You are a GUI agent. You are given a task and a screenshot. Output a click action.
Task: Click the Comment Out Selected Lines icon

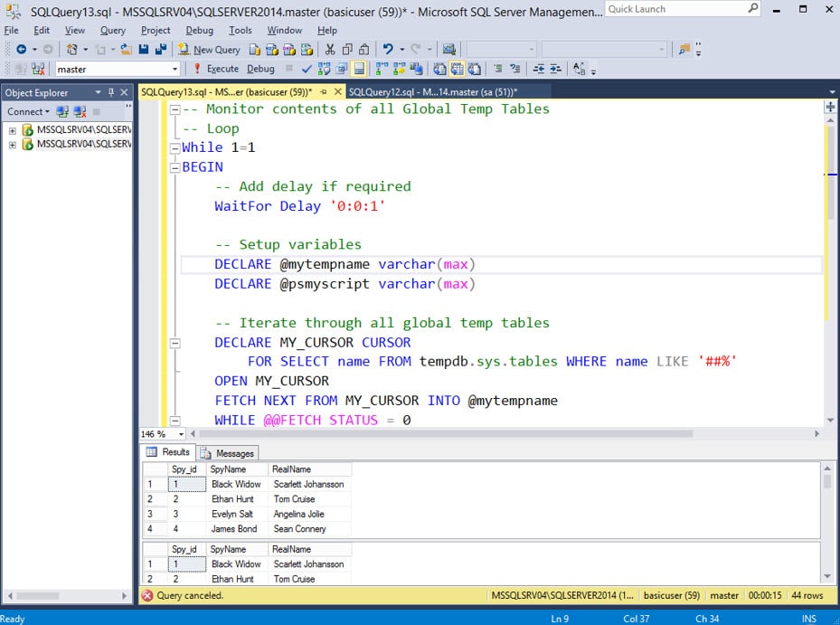point(498,69)
